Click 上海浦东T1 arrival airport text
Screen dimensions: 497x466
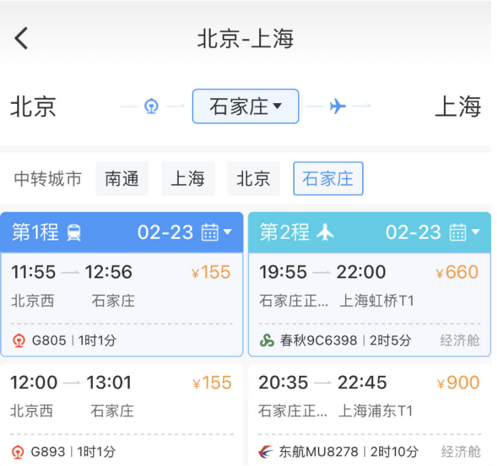[376, 411]
